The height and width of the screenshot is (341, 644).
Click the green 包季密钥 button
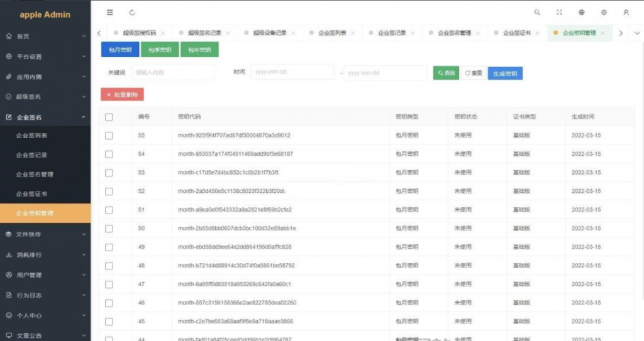[x=160, y=50]
